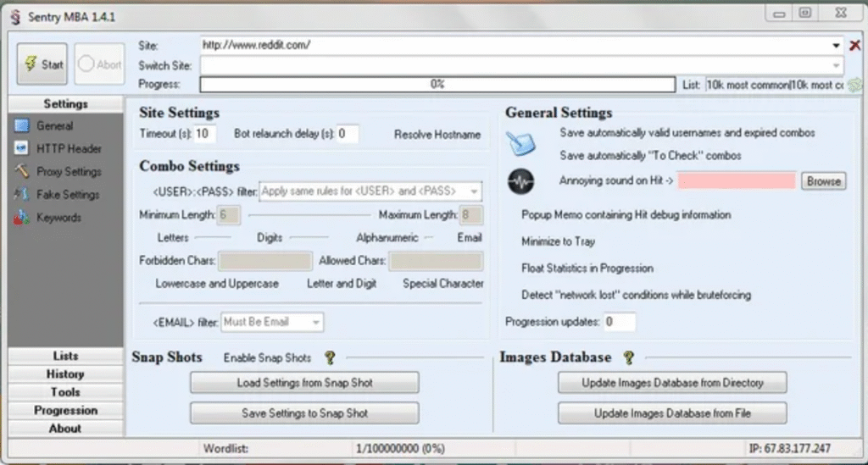Open the Settings section header

pos(65,103)
